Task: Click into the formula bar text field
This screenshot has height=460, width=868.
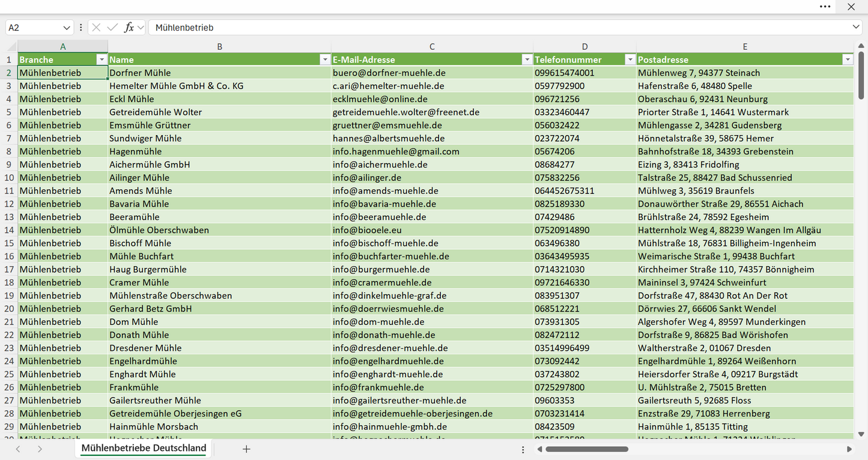Action: (499, 28)
